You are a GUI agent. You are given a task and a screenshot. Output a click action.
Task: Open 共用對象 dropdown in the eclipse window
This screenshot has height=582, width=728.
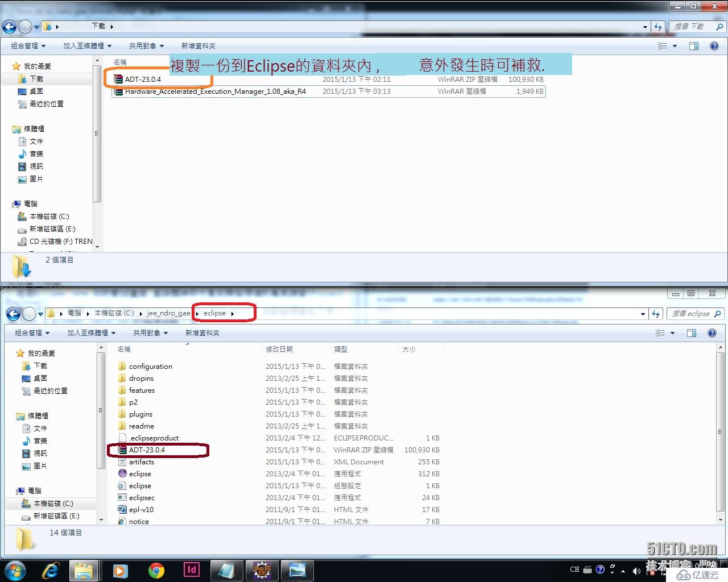tap(150, 333)
